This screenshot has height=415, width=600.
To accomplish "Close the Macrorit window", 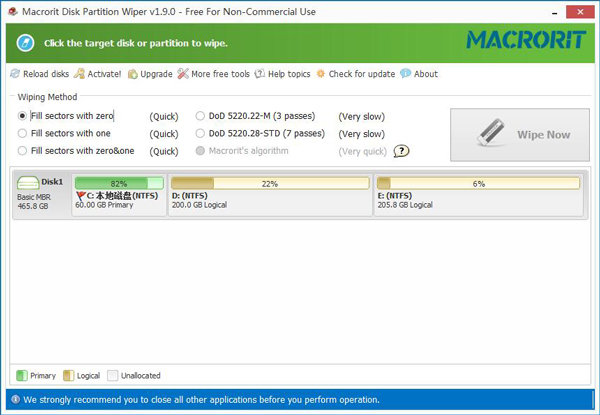I will pyautogui.click(x=580, y=12).
